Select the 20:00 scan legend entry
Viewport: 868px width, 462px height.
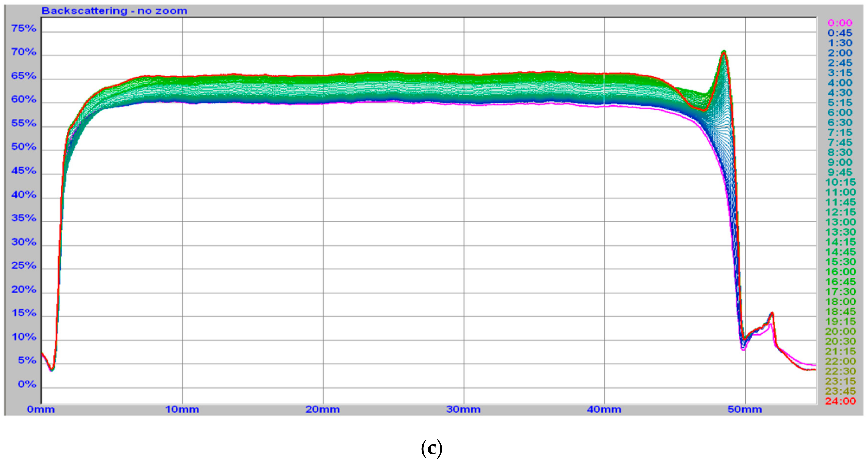840,332
